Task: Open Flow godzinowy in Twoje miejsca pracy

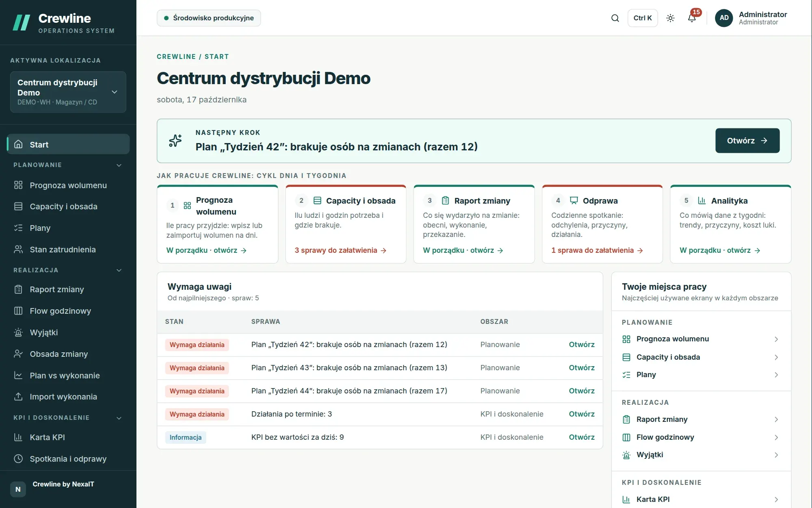Action: pos(701,437)
